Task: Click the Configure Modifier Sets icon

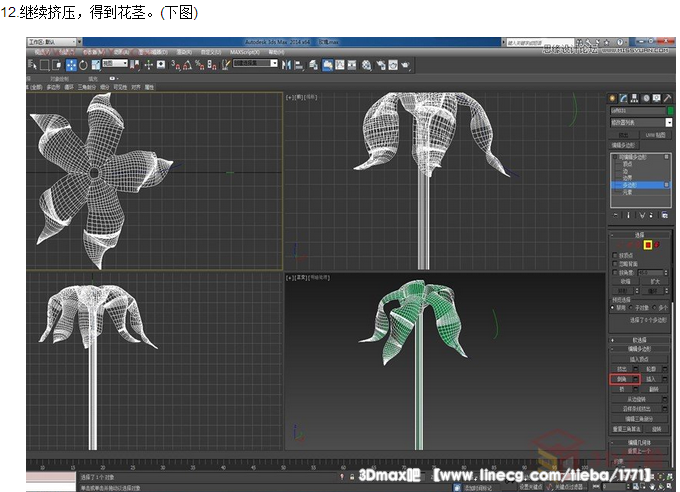Action: coord(665,215)
